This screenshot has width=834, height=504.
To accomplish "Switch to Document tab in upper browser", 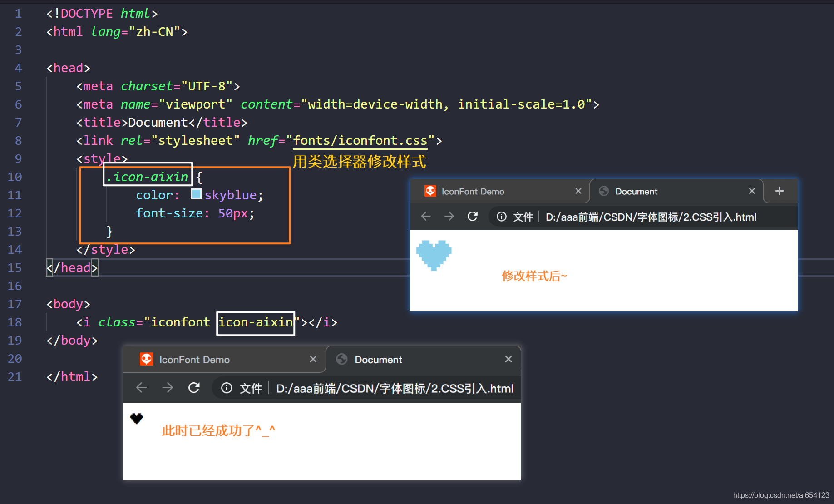I will [x=676, y=191].
